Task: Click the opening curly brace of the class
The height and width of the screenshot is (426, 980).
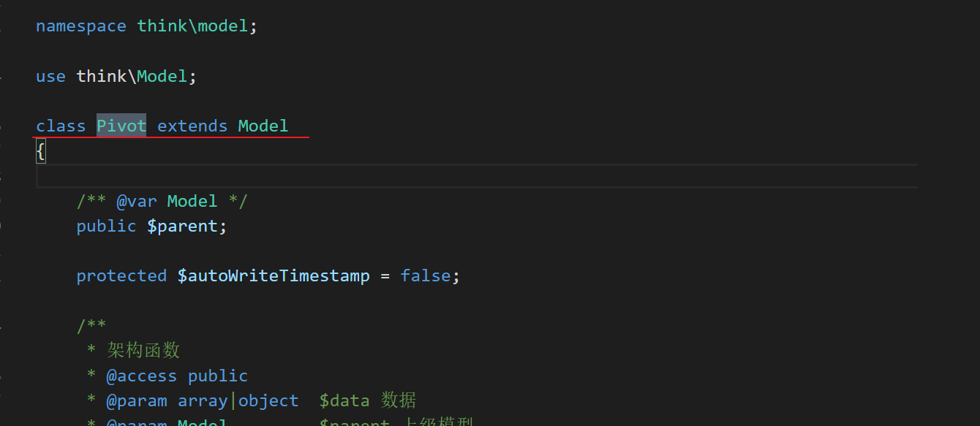Action: tap(41, 151)
